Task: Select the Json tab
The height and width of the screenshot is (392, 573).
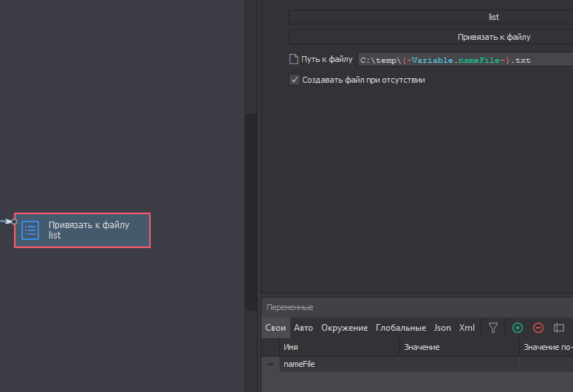Action: point(442,328)
